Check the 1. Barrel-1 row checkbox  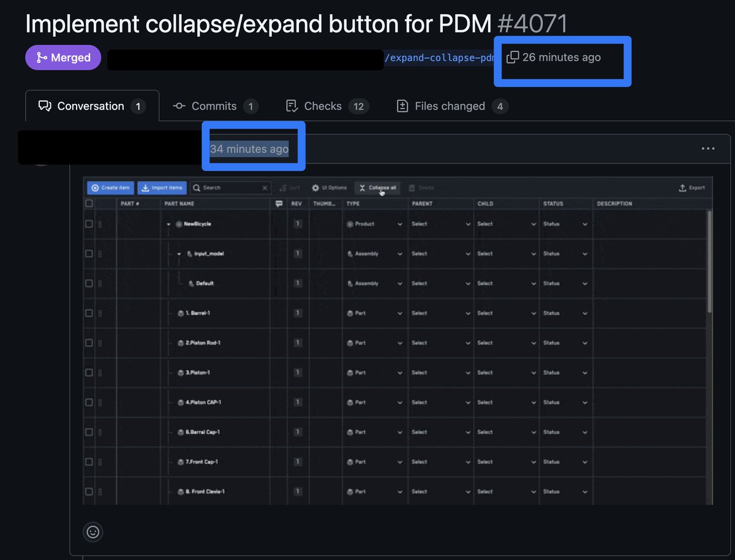[89, 313]
